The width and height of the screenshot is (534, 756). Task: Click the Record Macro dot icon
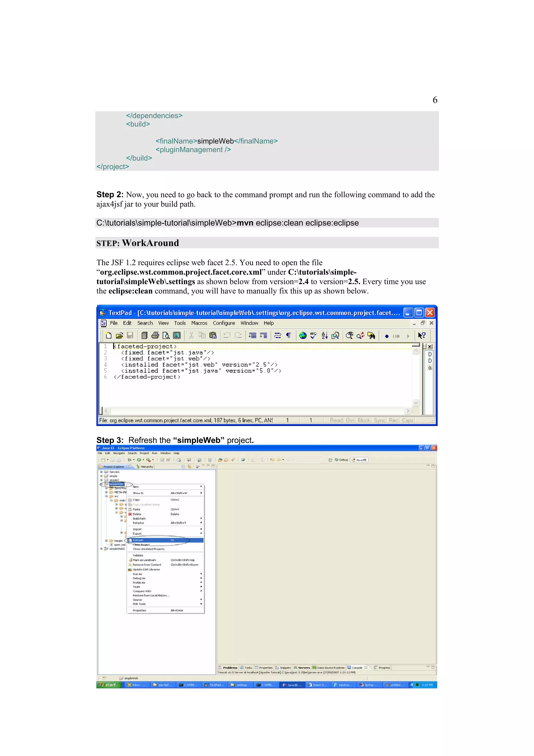387,336
